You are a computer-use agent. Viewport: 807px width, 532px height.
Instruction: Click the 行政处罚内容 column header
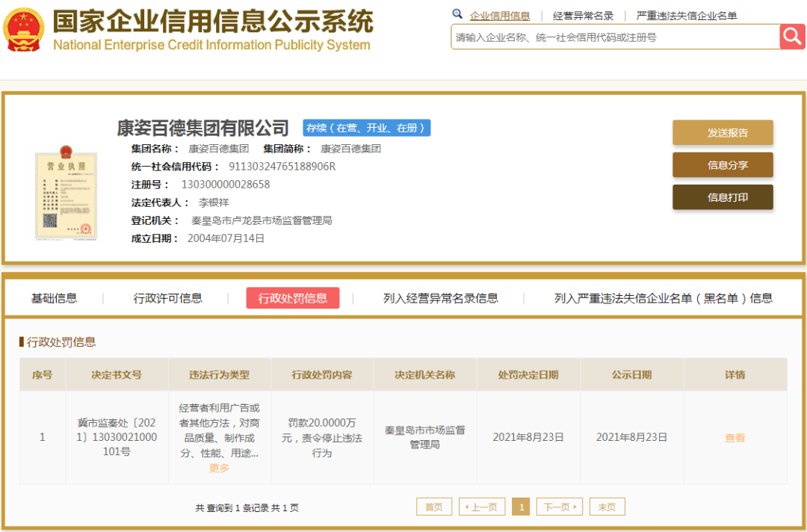(322, 374)
